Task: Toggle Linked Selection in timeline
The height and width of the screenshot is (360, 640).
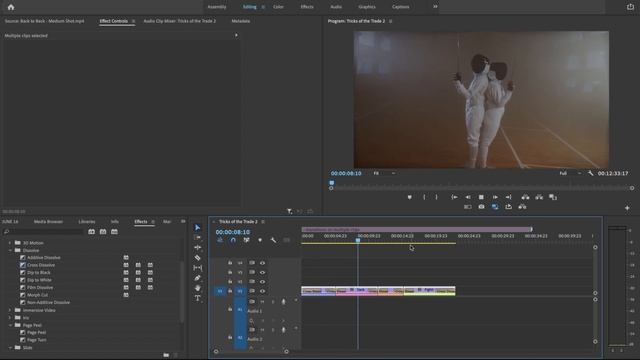Action: click(247, 240)
